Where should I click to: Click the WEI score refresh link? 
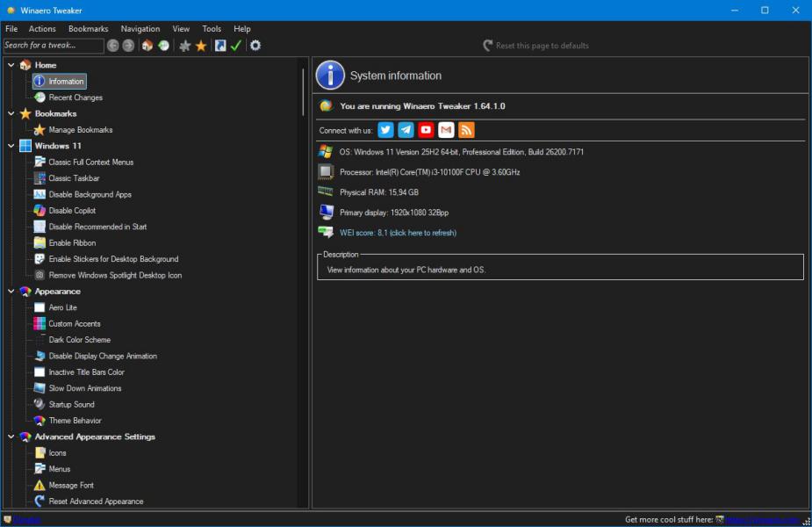pos(398,233)
